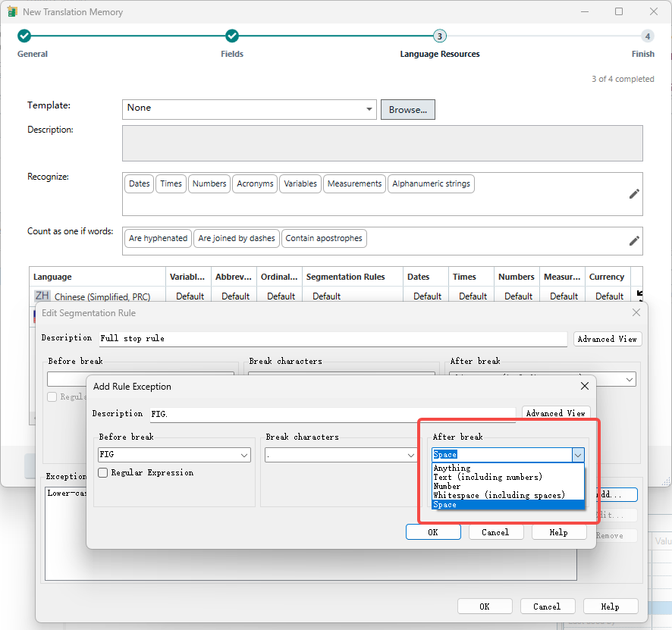Screen dimensions: 672x630
Task: Click OK at bottom of Edit Segmentation Rule
Action: (x=485, y=606)
